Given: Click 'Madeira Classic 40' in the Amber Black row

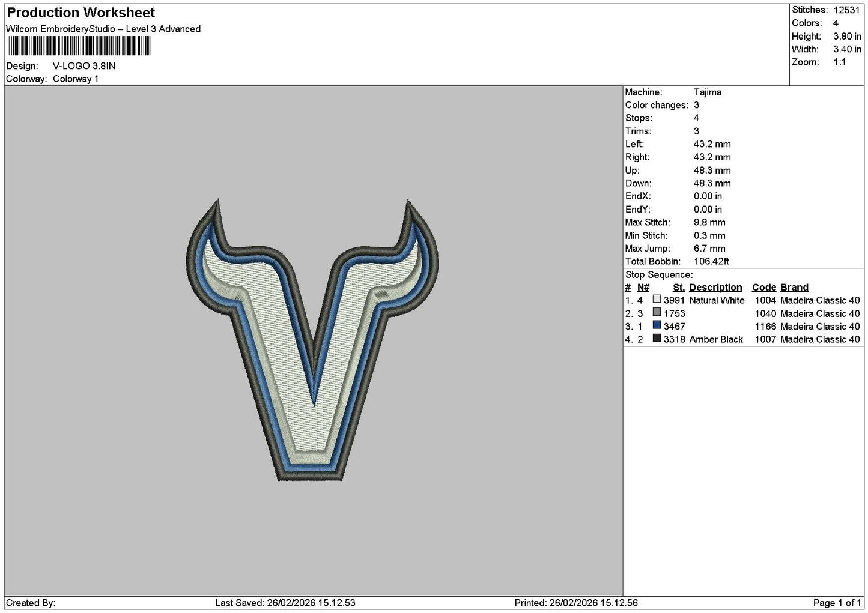Looking at the screenshot, I should [820, 340].
